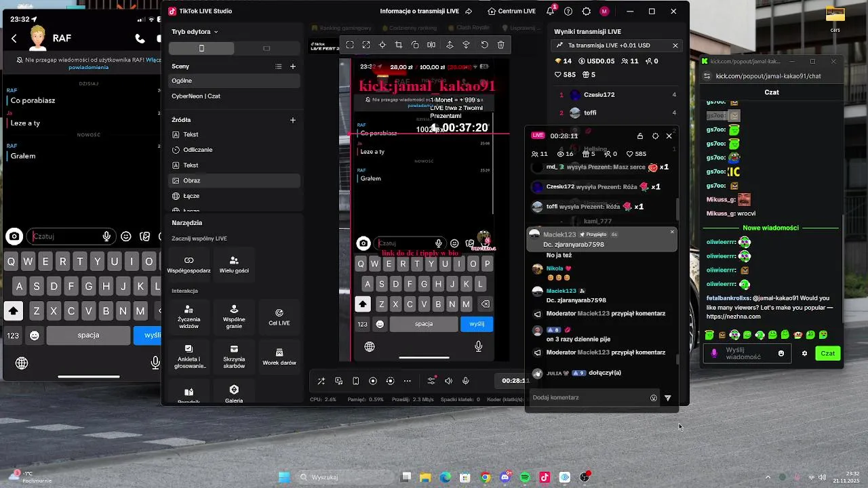Expand the Tryb edytora dropdown
The image size is (868, 488).
tap(195, 32)
